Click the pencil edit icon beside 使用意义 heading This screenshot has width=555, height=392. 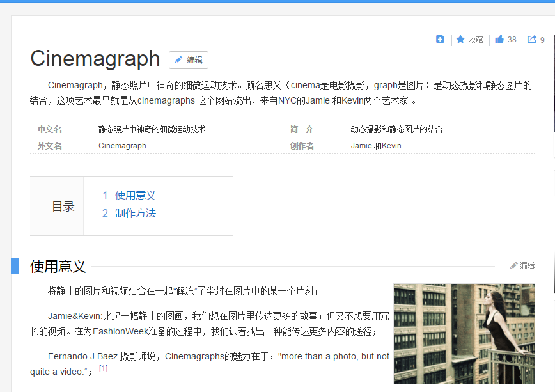click(x=513, y=265)
